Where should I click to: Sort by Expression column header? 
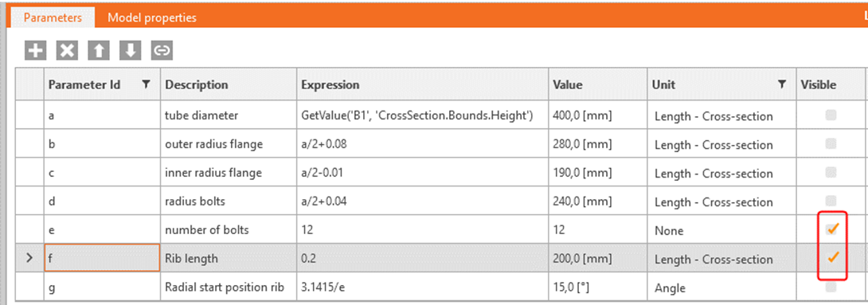pyautogui.click(x=330, y=85)
